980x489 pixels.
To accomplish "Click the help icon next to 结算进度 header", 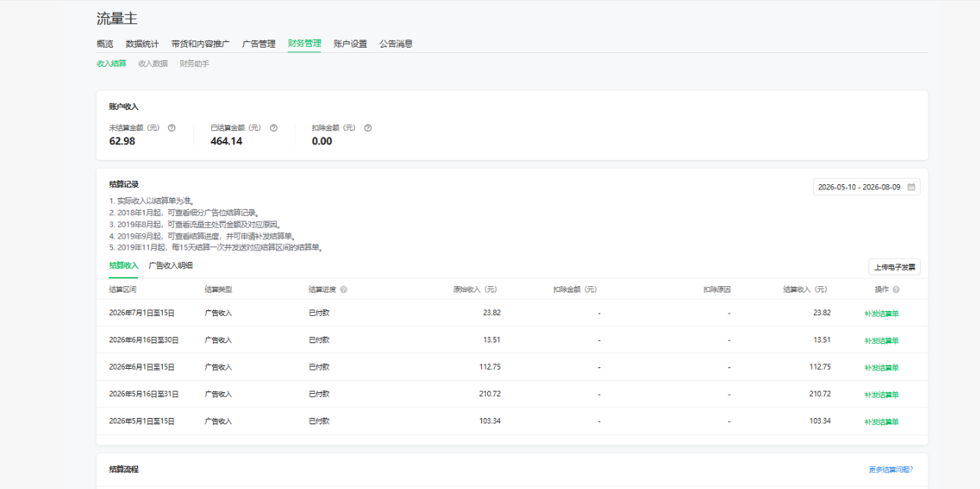I will pyautogui.click(x=344, y=289).
